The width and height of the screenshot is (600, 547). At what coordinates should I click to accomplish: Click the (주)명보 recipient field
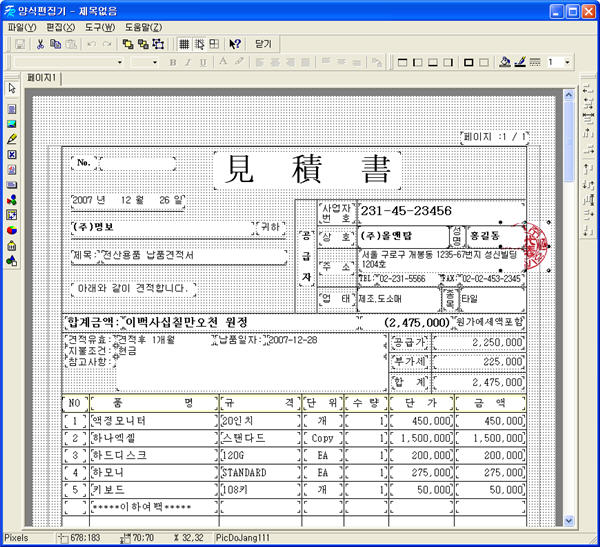click(162, 227)
